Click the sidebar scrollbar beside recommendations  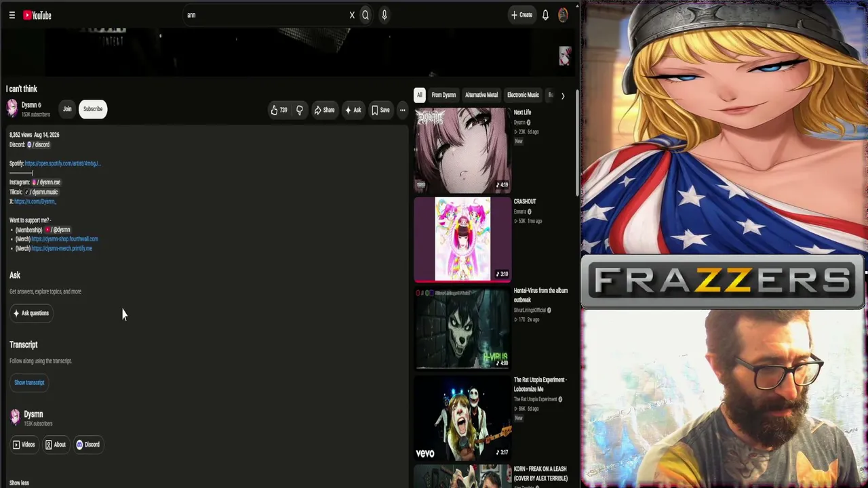tap(577, 142)
